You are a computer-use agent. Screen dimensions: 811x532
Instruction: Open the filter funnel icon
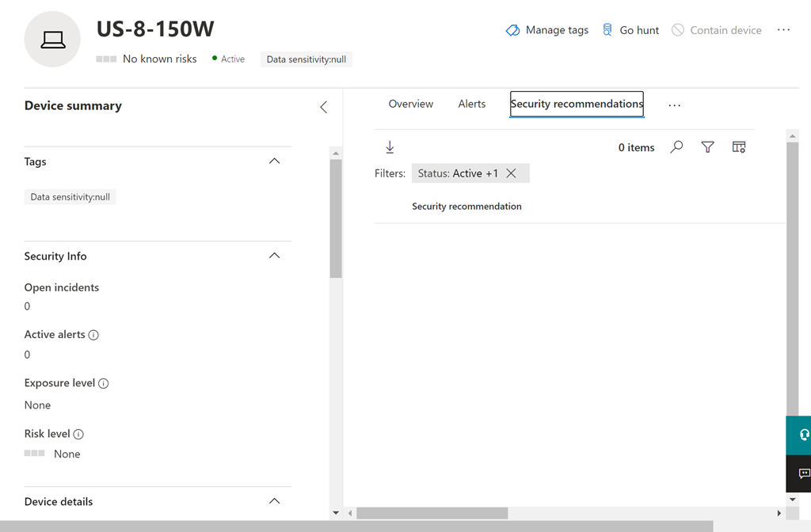707,147
